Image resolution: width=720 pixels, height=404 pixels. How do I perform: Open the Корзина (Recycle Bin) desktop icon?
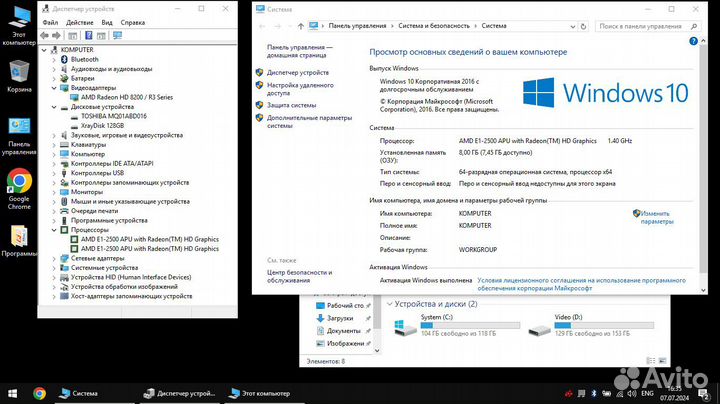pyautogui.click(x=18, y=71)
